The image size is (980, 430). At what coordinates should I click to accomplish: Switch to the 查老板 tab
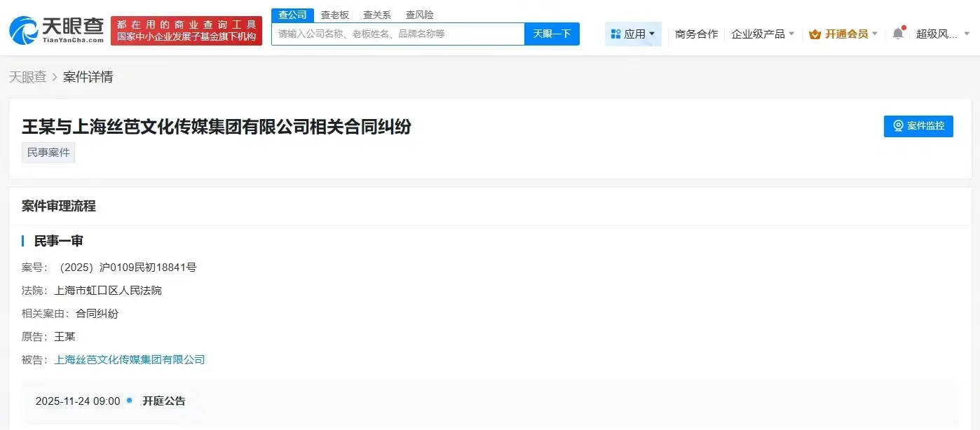334,15
